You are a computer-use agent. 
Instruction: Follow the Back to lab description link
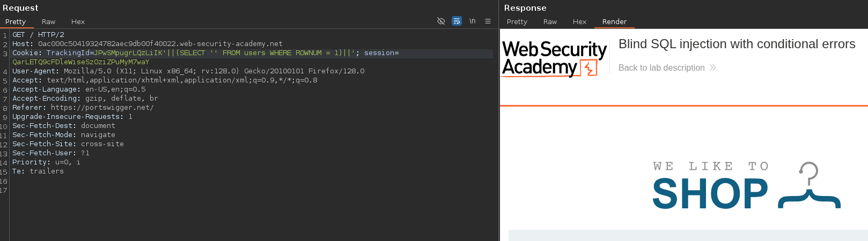tap(661, 68)
